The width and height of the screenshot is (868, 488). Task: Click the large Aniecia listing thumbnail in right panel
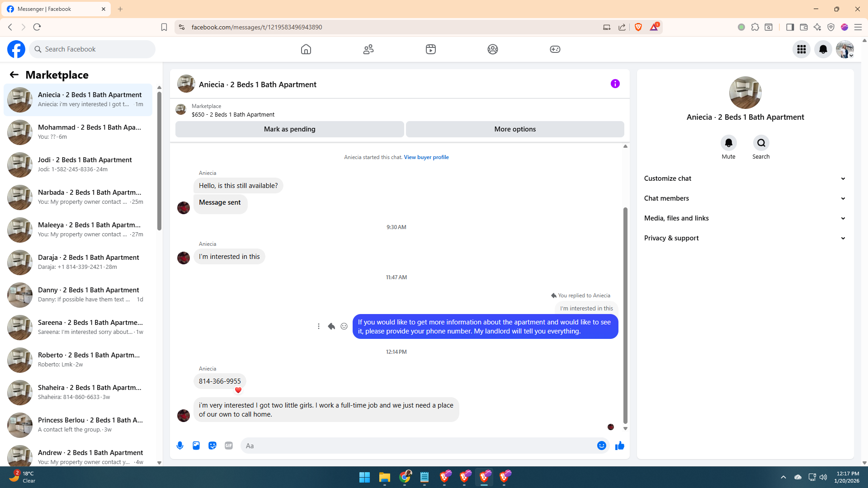point(745,93)
